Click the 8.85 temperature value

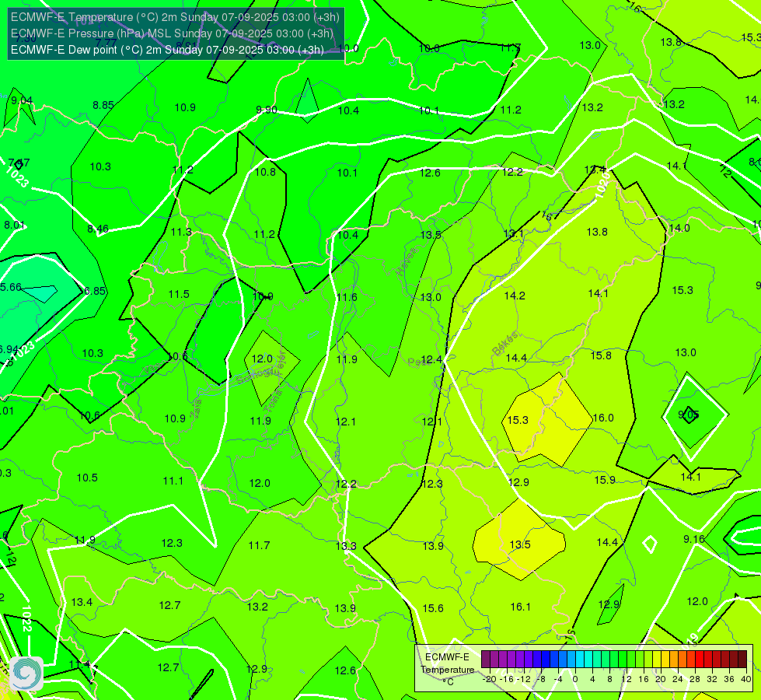[103, 105]
